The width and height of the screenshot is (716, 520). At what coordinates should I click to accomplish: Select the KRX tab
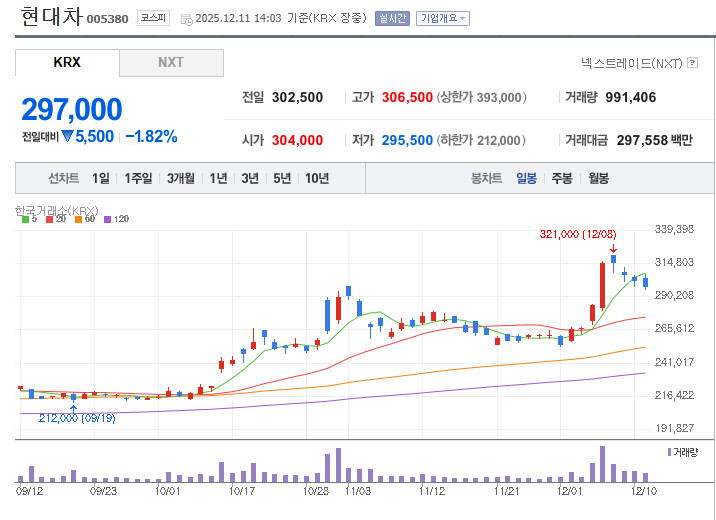click(x=67, y=62)
